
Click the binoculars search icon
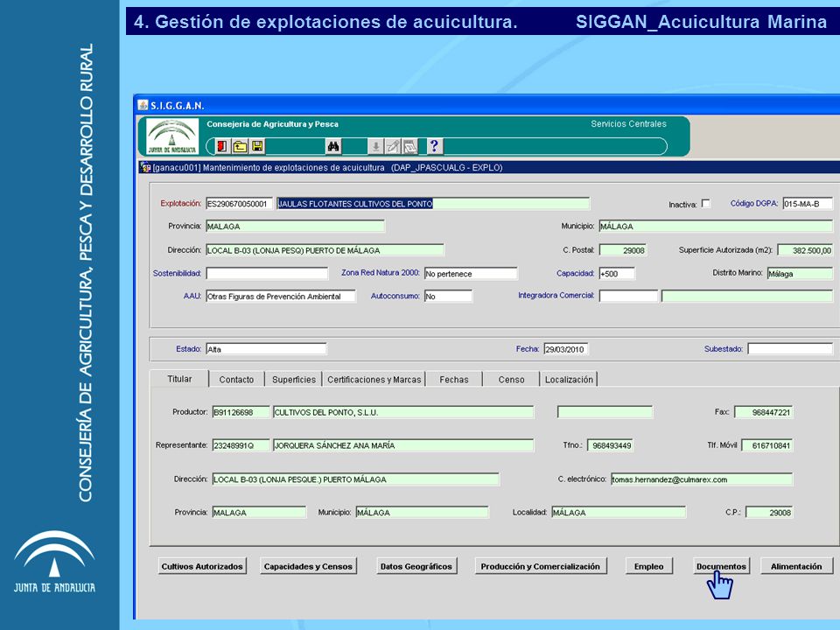point(333,146)
